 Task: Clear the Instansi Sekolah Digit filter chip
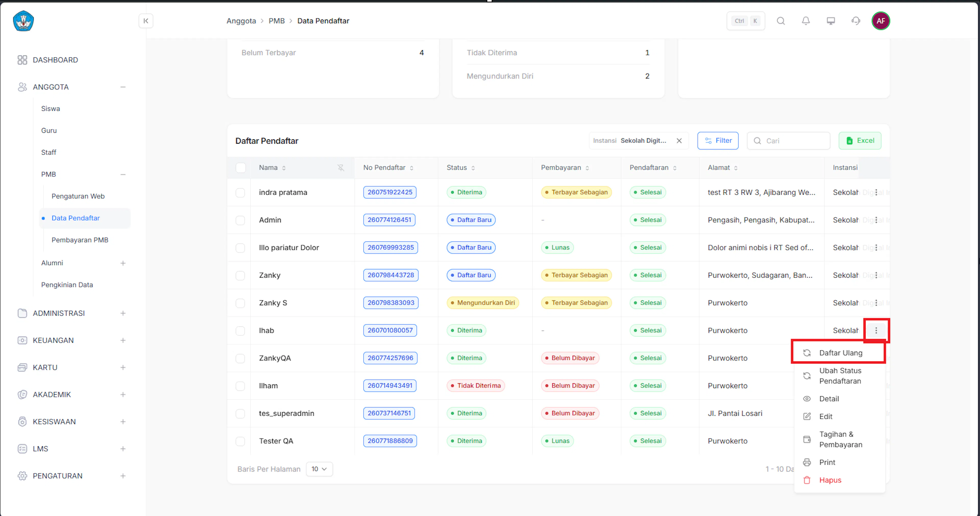coord(679,141)
